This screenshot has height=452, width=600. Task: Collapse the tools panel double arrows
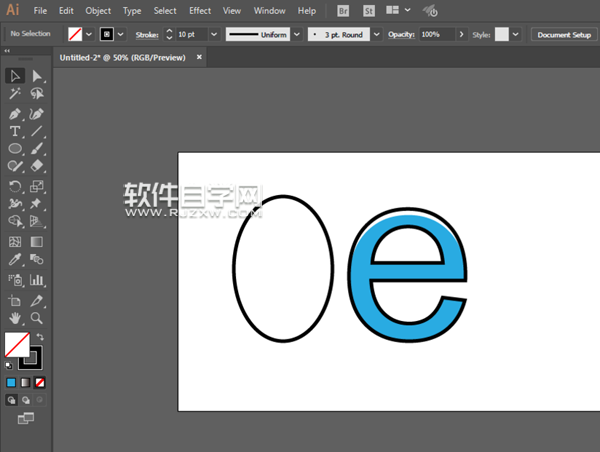pos(7,51)
